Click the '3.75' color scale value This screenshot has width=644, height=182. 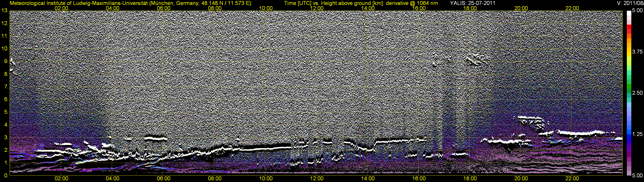tap(637, 52)
